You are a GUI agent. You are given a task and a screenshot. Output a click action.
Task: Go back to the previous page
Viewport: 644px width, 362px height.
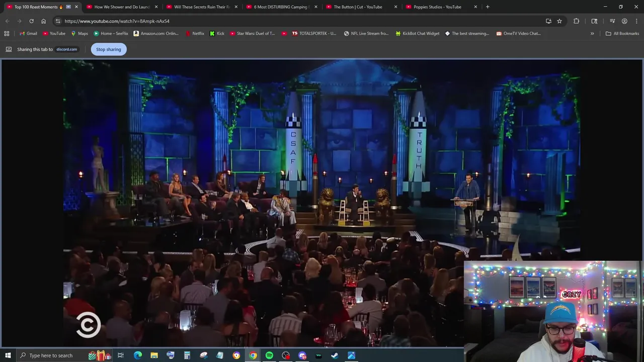(x=7, y=21)
